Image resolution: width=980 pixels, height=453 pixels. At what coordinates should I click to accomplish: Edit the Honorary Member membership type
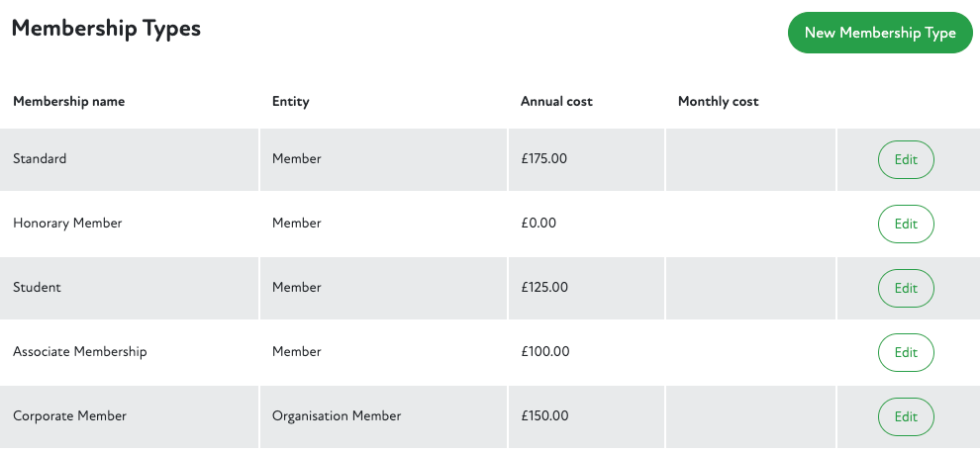click(x=906, y=224)
